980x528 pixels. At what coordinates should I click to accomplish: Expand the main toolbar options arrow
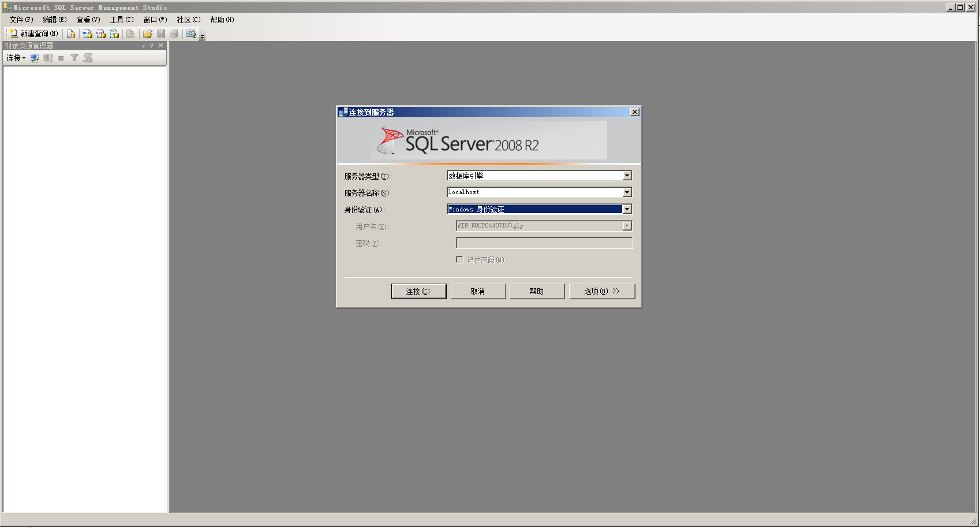point(202,36)
